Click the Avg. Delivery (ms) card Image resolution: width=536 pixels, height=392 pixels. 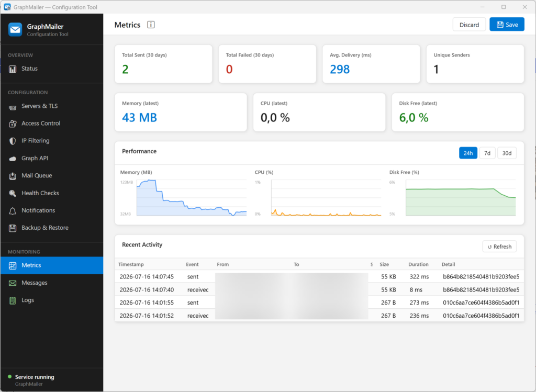click(371, 64)
